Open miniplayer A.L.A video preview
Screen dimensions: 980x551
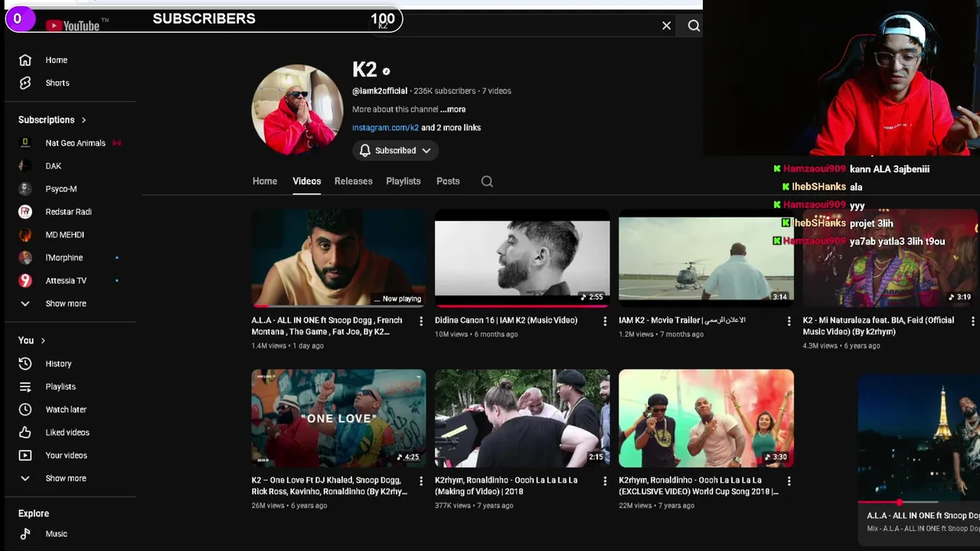coord(919,437)
